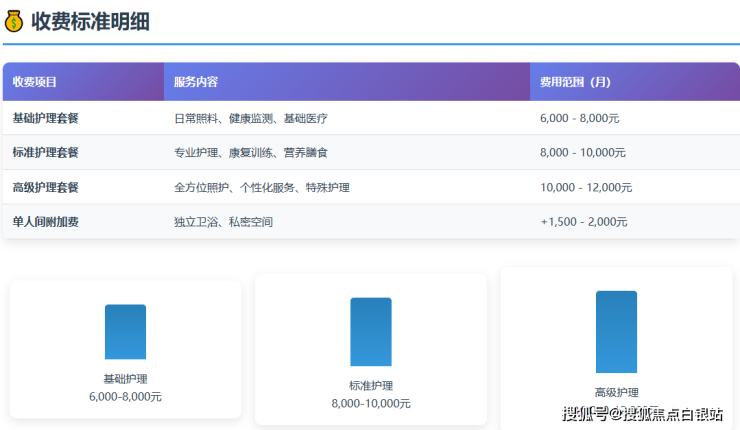Click the 费用范围（月）column header
Viewport: 740px width, 430px height.
(x=575, y=82)
